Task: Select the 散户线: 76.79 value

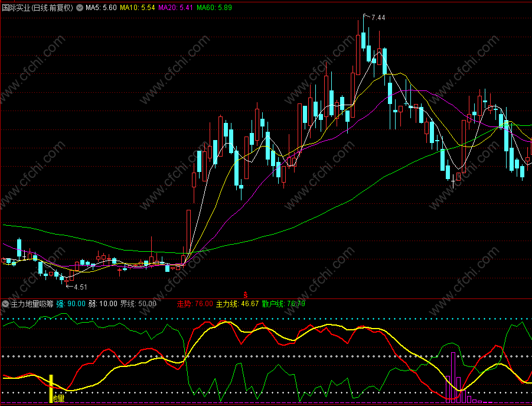Action: click(283, 304)
